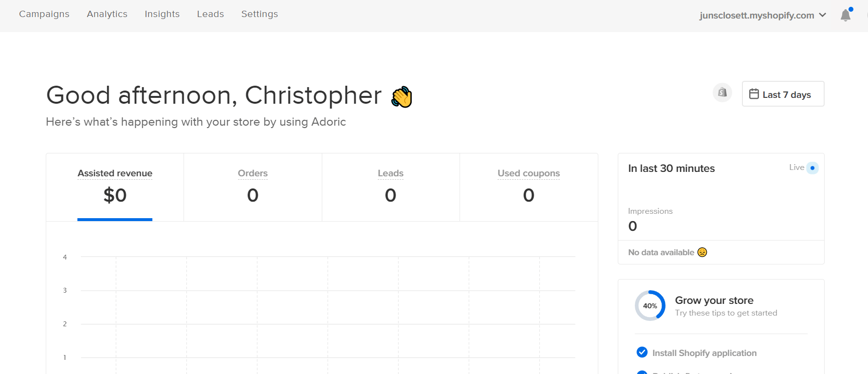The width and height of the screenshot is (868, 374).
Task: Expand the chevron next to the store name
Action: [823, 15]
